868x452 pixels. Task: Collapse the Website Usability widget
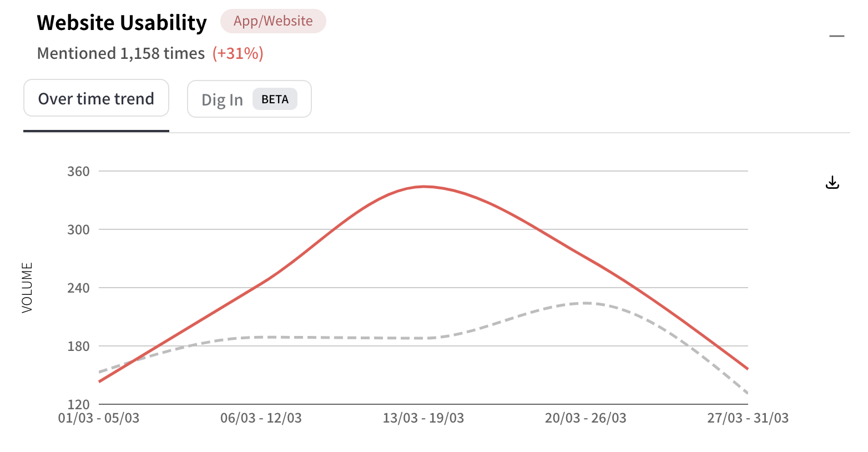point(836,35)
